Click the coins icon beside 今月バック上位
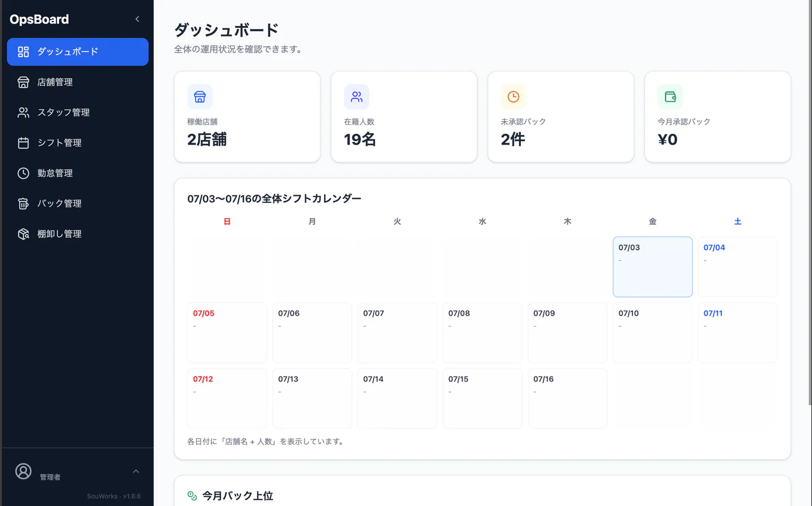This screenshot has height=506, width=812. pos(192,496)
